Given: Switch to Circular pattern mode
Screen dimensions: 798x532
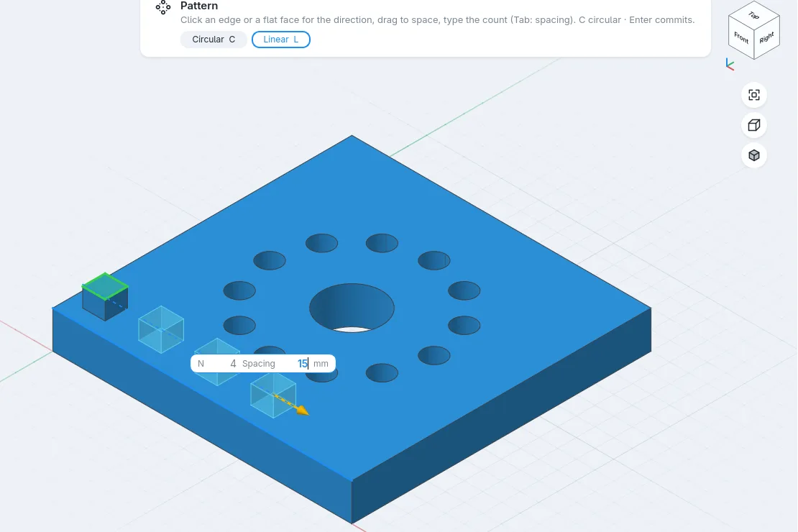Looking at the screenshot, I should pyautogui.click(x=214, y=40).
